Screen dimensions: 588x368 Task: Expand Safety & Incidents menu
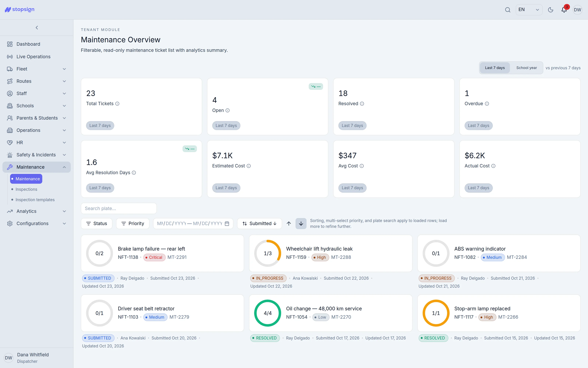coord(37,155)
